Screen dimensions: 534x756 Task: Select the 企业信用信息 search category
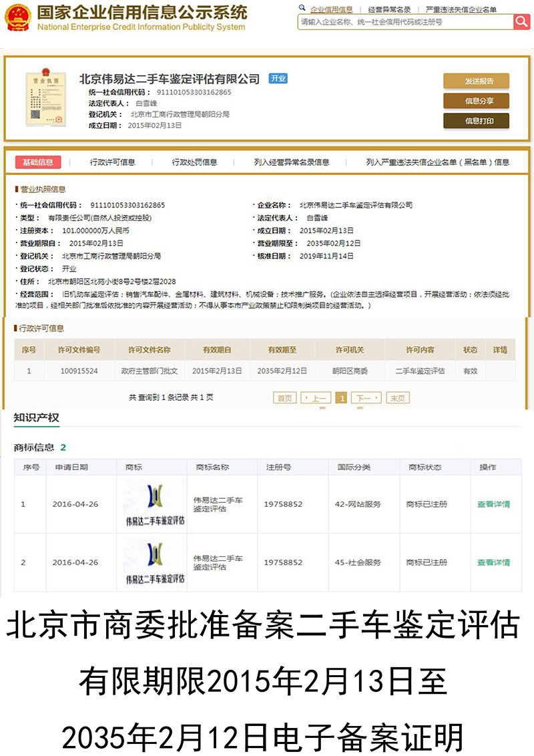pos(331,9)
